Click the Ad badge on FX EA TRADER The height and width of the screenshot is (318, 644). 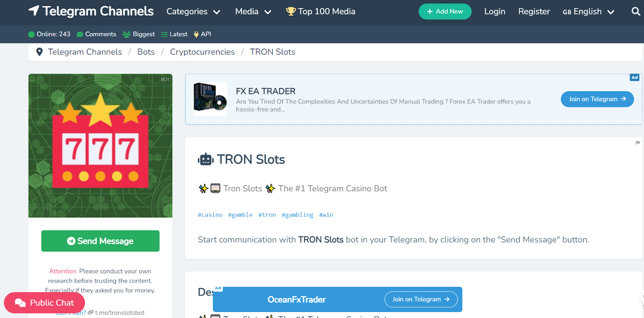coord(634,78)
